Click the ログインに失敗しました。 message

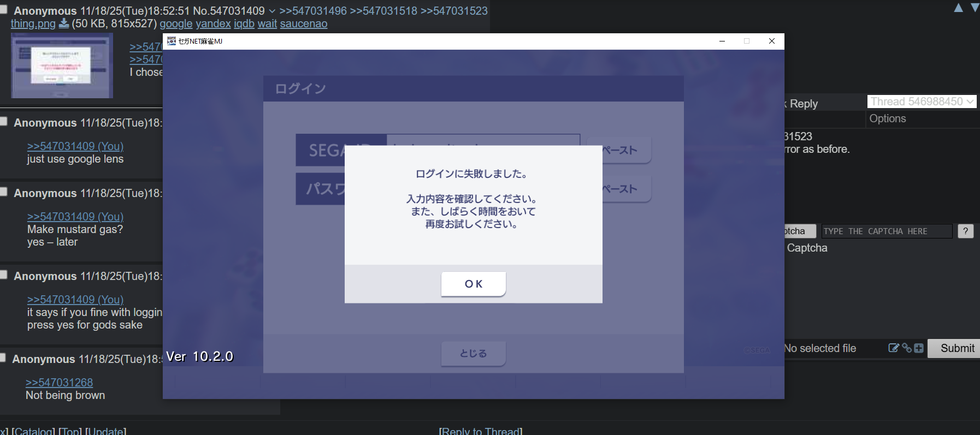471,174
